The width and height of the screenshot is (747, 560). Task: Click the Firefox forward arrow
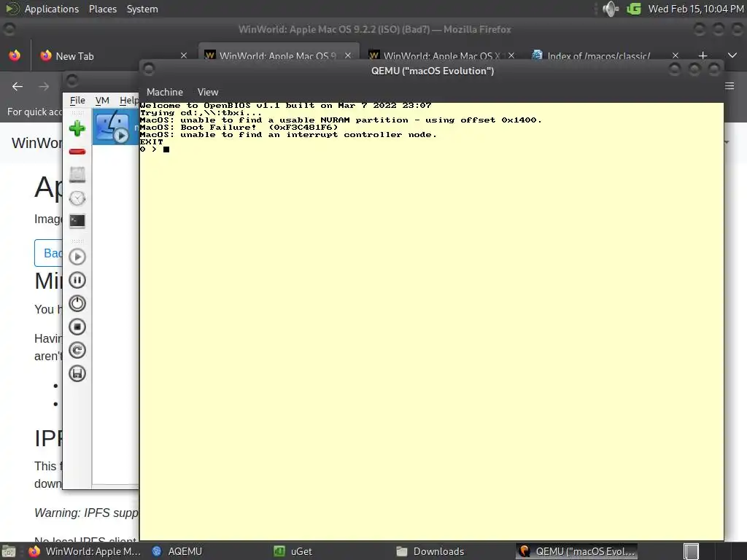44,86
